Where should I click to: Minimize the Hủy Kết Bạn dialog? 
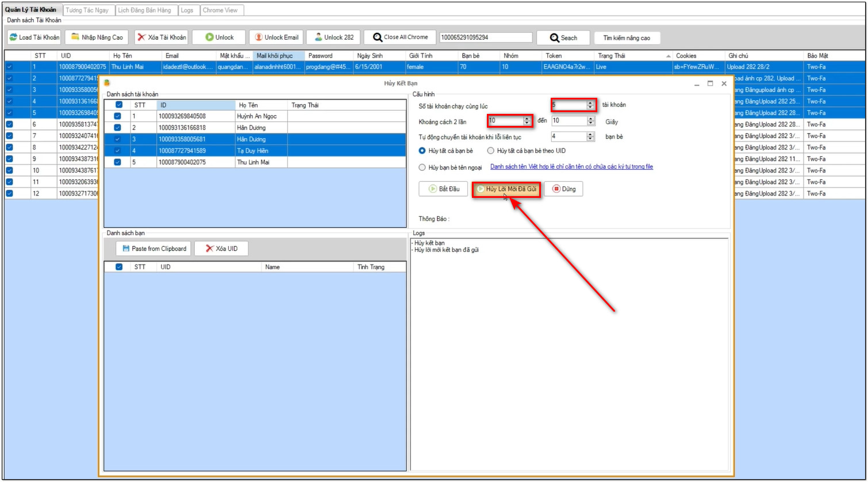tap(697, 84)
